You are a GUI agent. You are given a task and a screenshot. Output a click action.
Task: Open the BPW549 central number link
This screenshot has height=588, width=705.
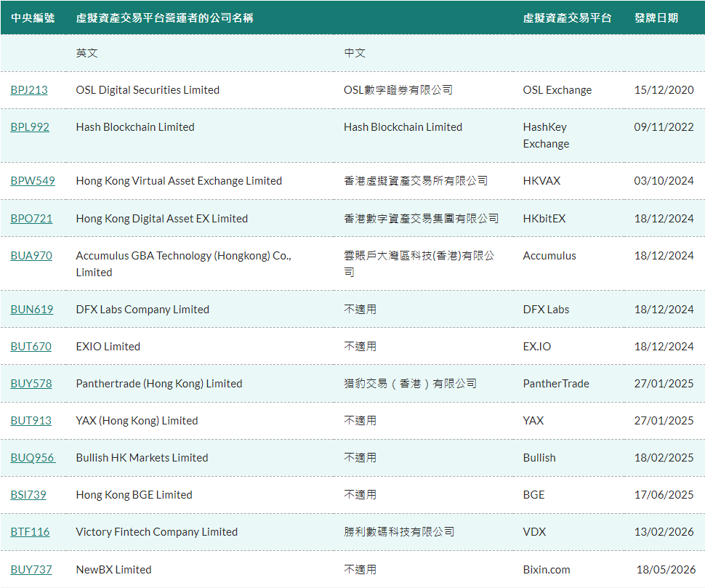pos(33,181)
